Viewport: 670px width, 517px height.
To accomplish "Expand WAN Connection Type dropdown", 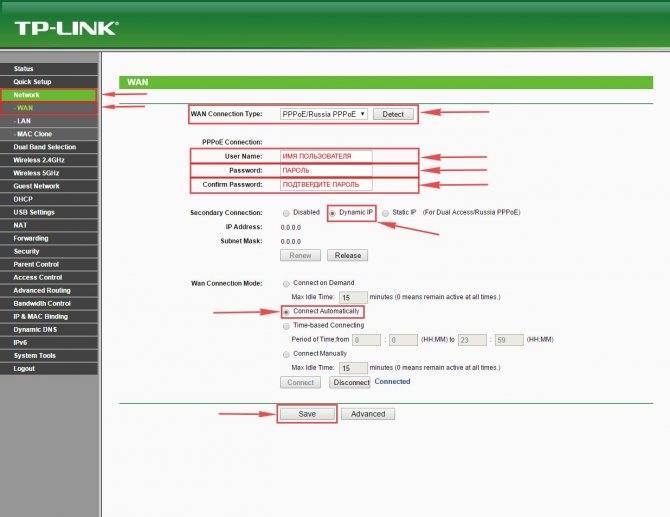I will 324,114.
